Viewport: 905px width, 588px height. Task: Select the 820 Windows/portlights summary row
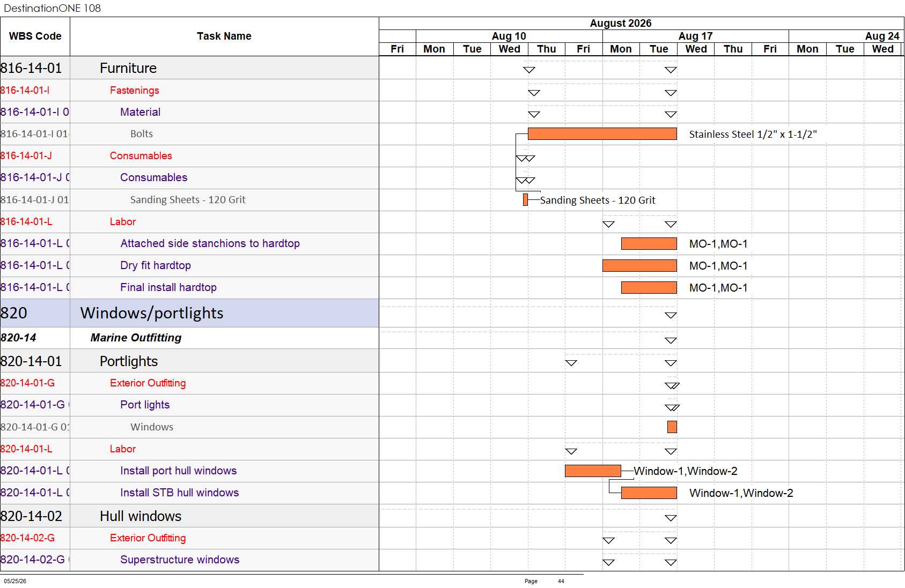click(x=189, y=313)
